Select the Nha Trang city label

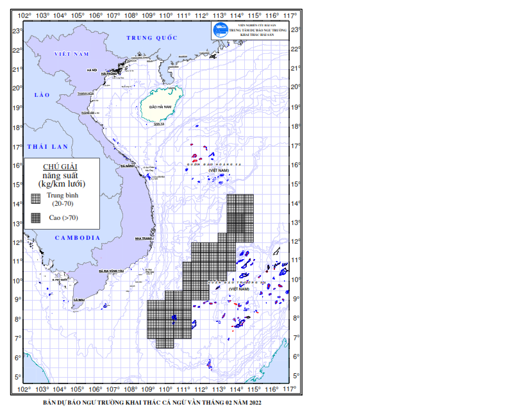coord(144,238)
